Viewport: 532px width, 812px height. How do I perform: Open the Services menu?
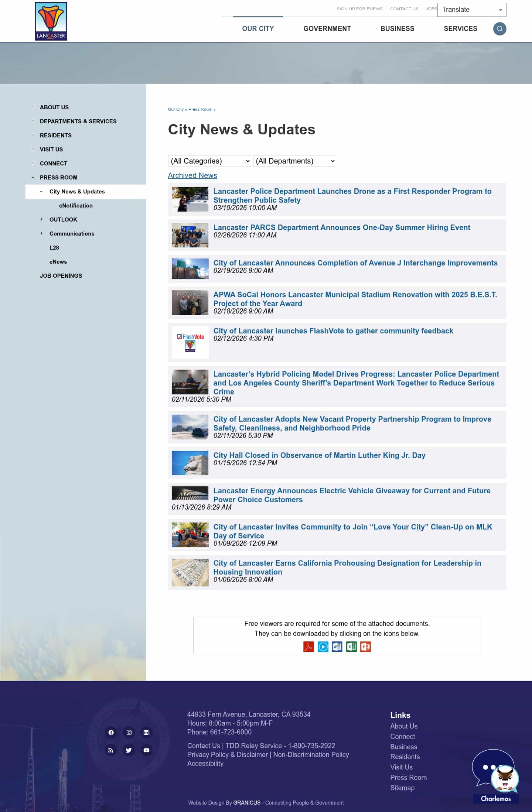460,29
